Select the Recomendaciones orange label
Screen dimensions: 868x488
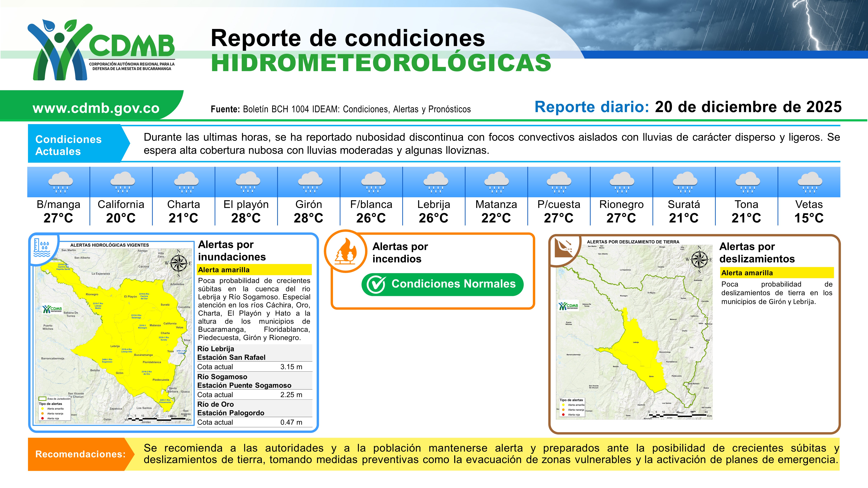(80, 454)
